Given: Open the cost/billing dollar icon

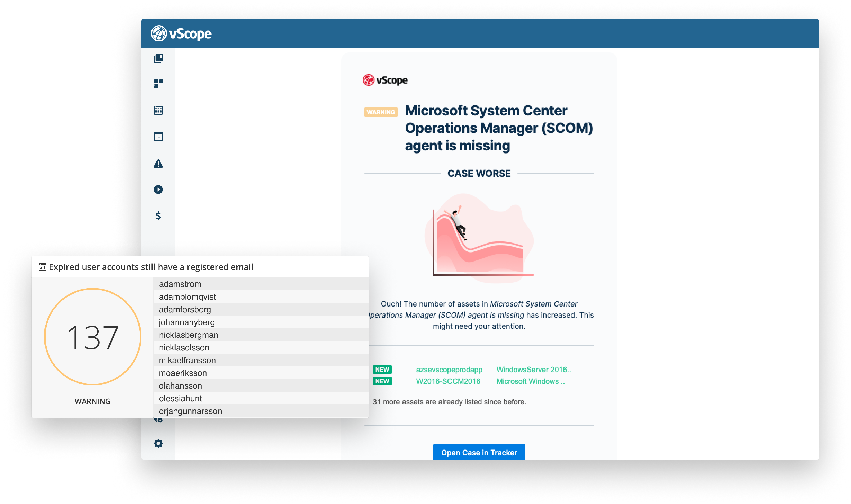Looking at the screenshot, I should tap(158, 217).
